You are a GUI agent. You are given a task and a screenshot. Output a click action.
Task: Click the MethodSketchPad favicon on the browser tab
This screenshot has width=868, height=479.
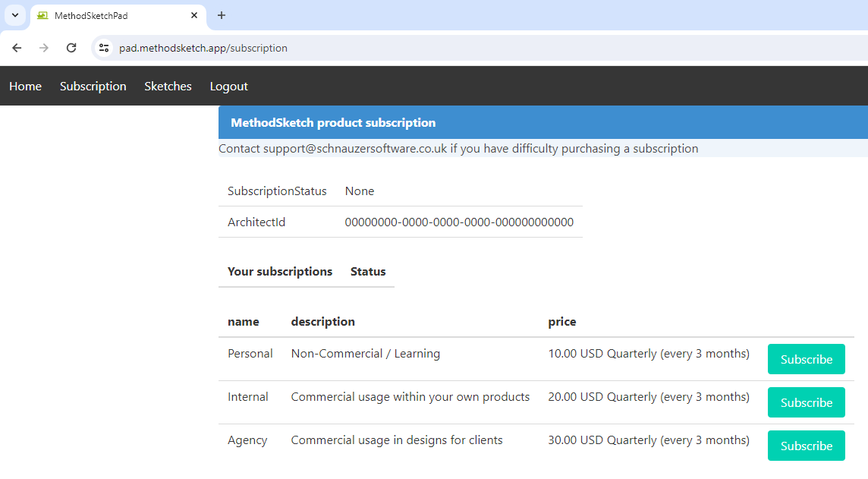pyautogui.click(x=43, y=15)
